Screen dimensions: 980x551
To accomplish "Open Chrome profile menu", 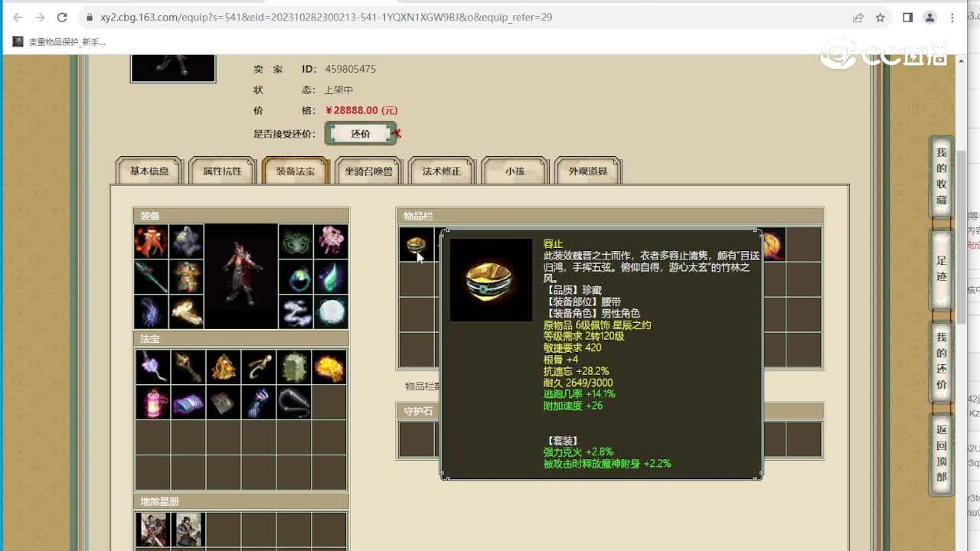I will point(930,17).
